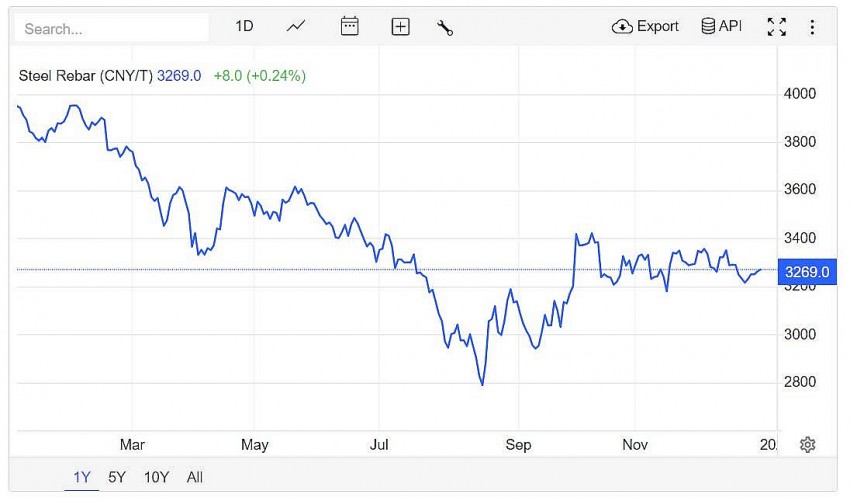Show All time range data
850x501 pixels.
pos(195,477)
